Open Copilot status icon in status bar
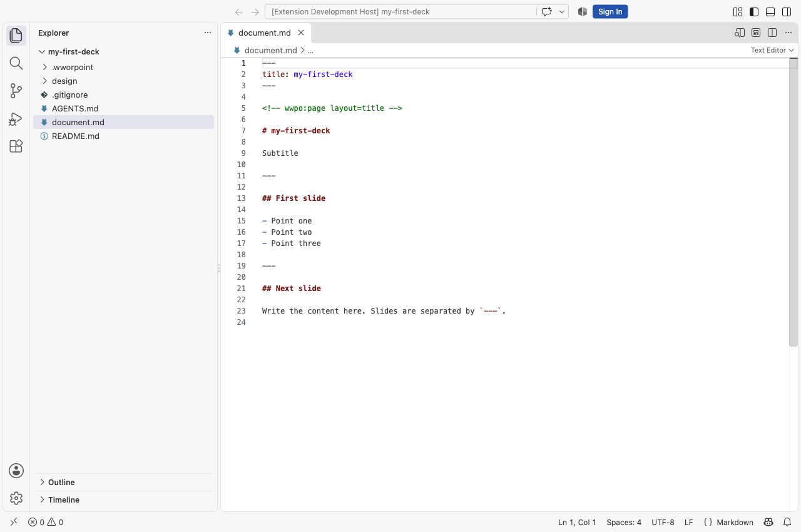The height and width of the screenshot is (532, 801). [768, 522]
